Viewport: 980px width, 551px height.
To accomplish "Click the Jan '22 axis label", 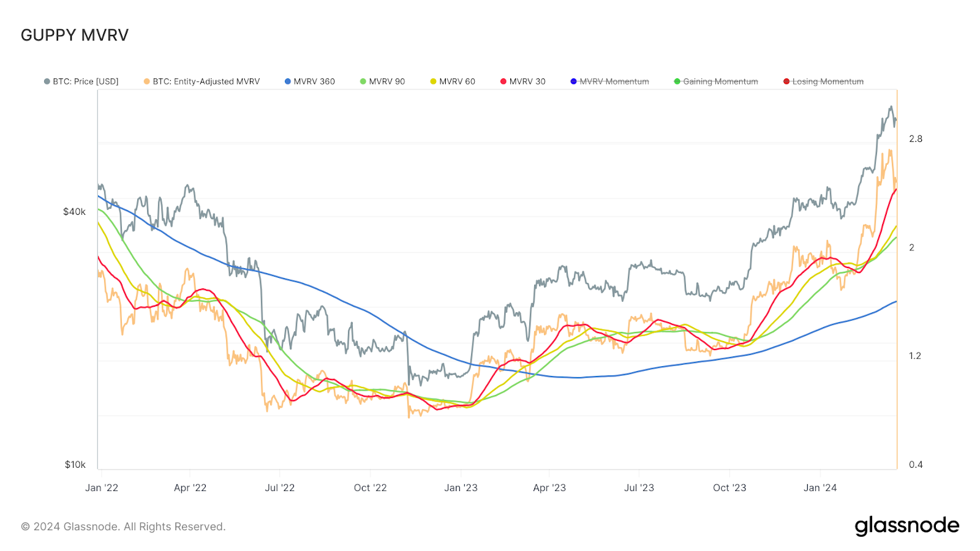I will (102, 488).
